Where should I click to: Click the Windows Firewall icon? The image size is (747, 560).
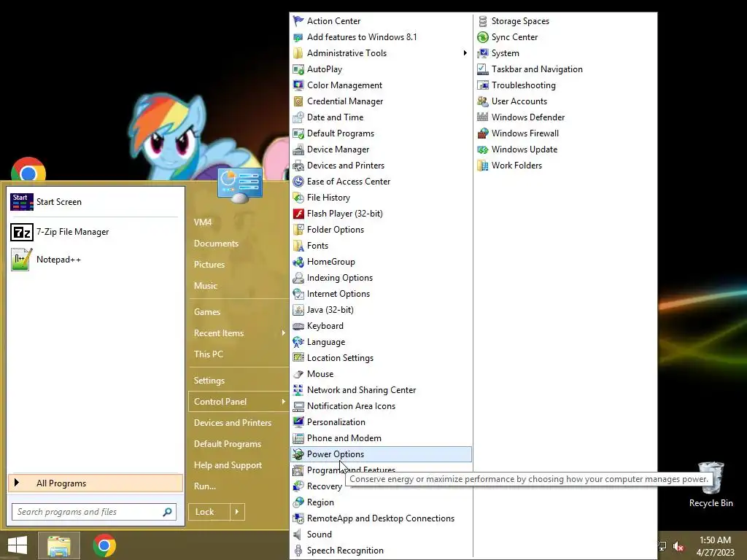(x=483, y=133)
